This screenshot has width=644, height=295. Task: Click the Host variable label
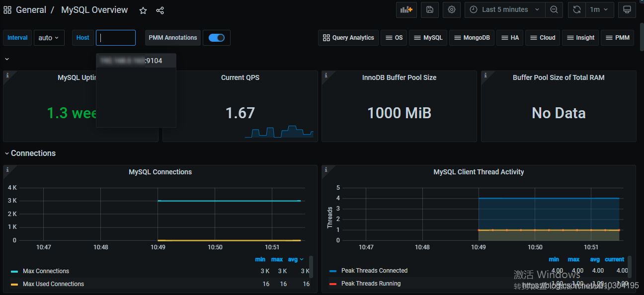83,38
